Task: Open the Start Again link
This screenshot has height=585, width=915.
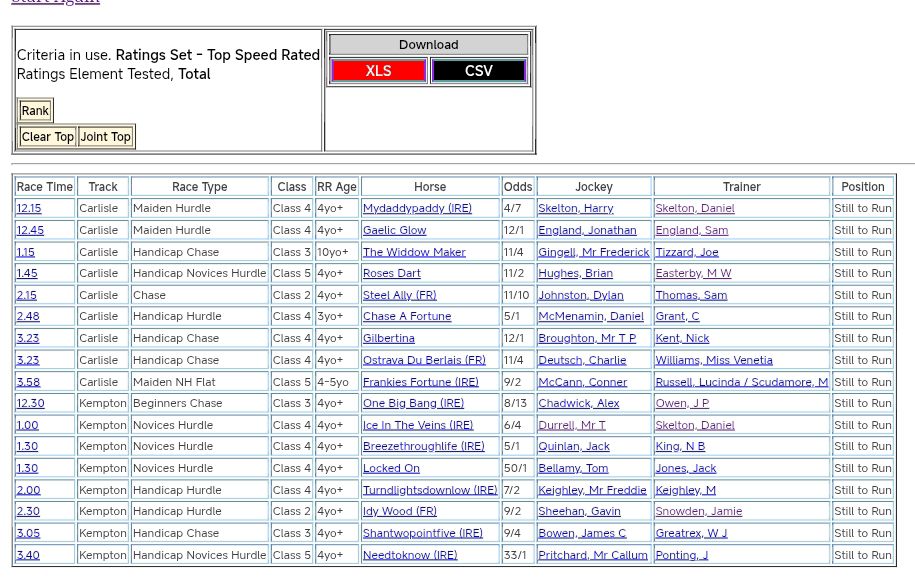Action: [x=55, y=2]
